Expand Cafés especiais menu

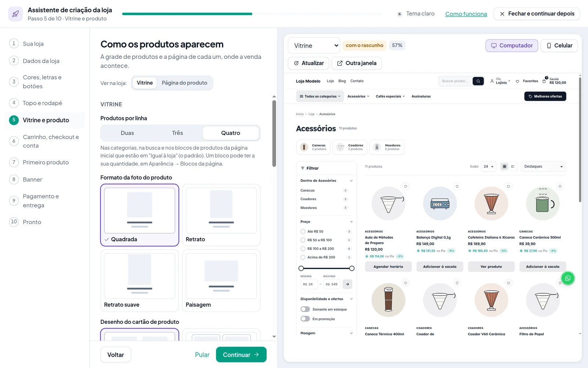click(390, 96)
